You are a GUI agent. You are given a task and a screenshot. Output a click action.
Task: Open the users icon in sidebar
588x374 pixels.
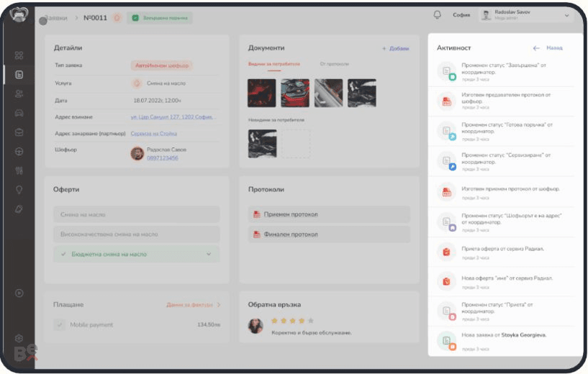point(19,93)
